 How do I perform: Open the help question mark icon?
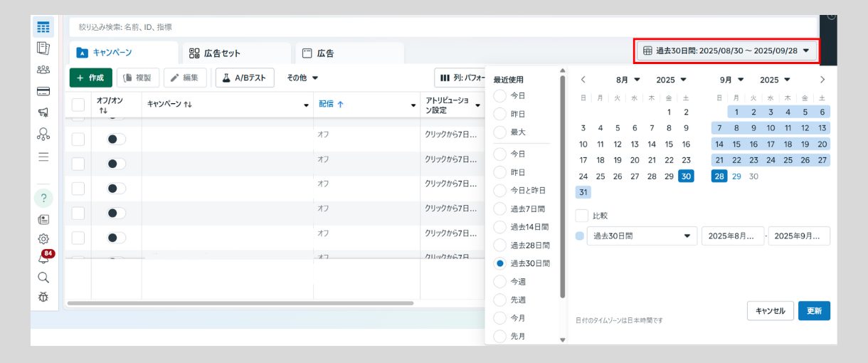pos(43,198)
